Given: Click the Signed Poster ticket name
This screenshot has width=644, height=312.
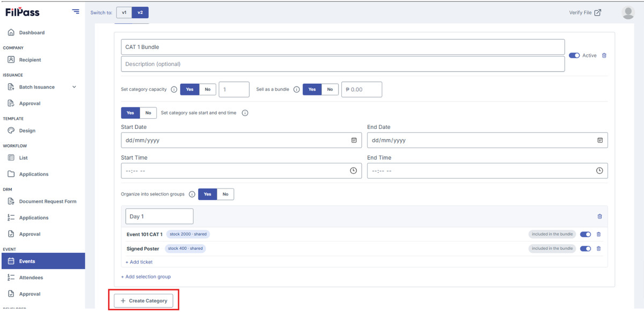Looking at the screenshot, I should point(144,249).
